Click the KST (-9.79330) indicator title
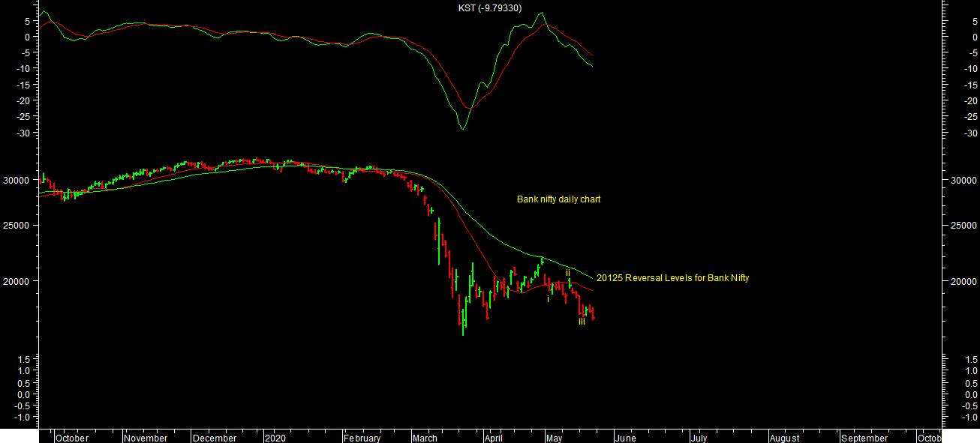 489,8
